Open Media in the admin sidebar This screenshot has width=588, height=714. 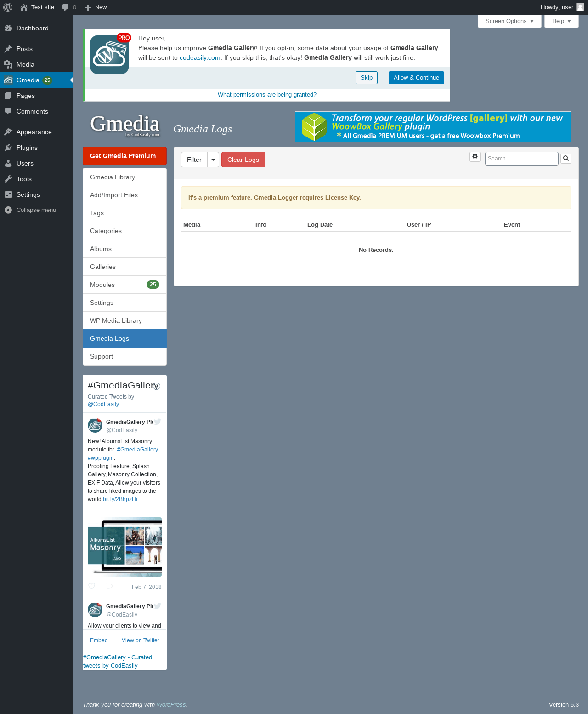37,64
